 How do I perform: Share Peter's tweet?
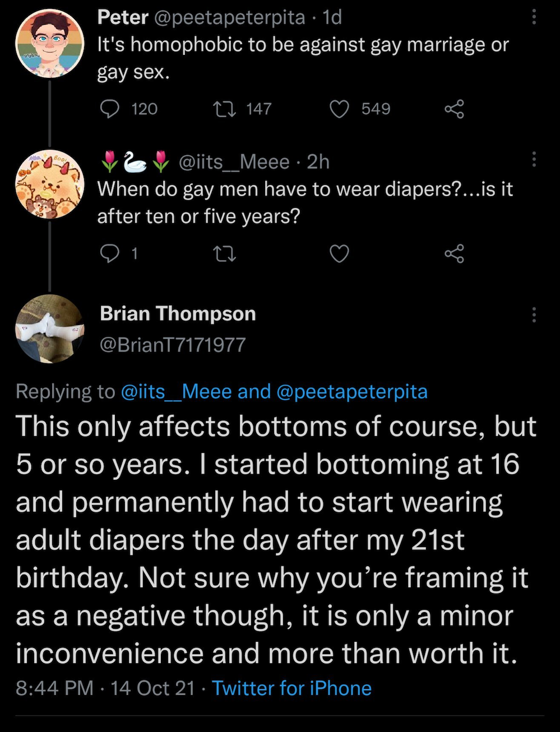click(x=455, y=109)
